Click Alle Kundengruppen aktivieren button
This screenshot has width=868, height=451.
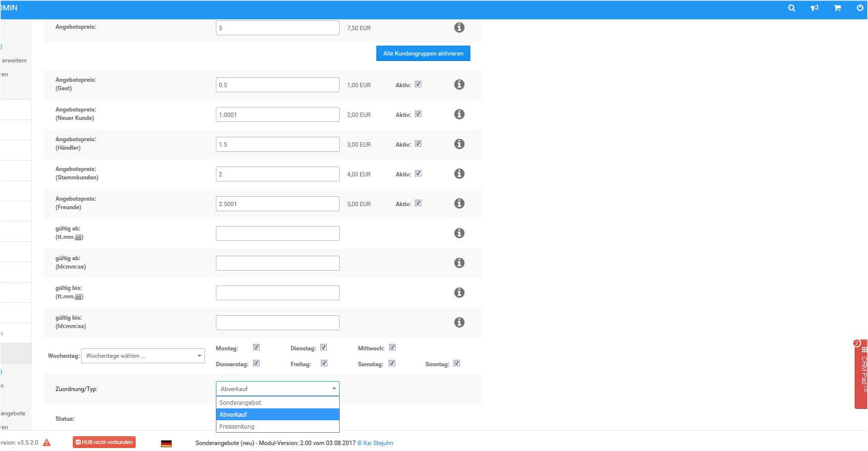(x=423, y=54)
